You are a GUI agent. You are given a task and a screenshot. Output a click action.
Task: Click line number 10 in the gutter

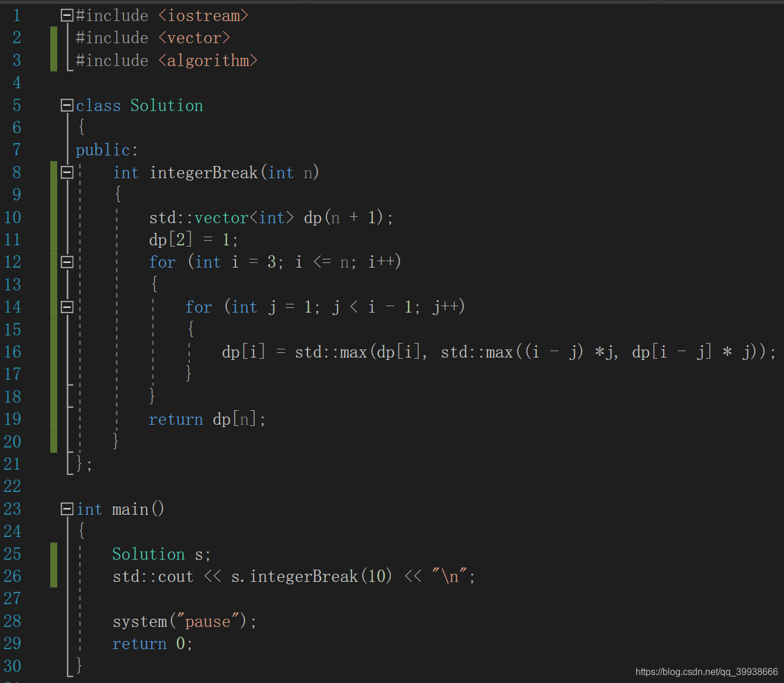(12, 217)
